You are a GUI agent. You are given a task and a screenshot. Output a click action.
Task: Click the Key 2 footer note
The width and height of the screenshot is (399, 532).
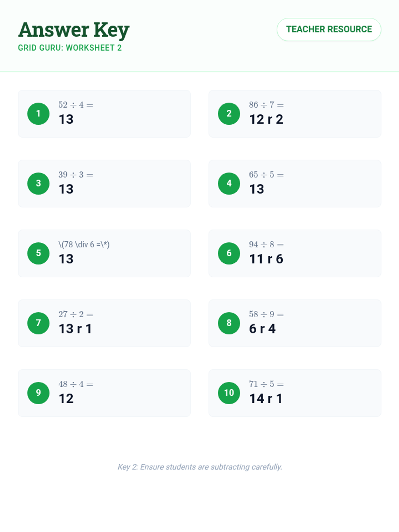pos(200,467)
